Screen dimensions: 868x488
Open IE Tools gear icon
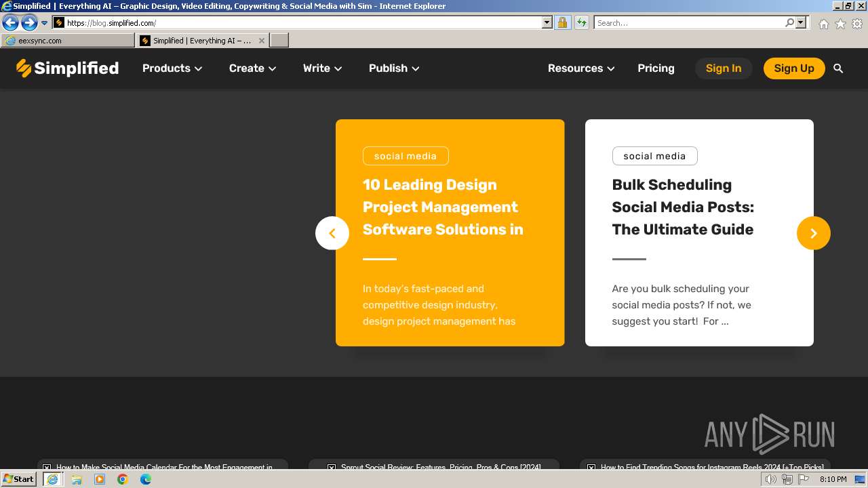pos(857,24)
